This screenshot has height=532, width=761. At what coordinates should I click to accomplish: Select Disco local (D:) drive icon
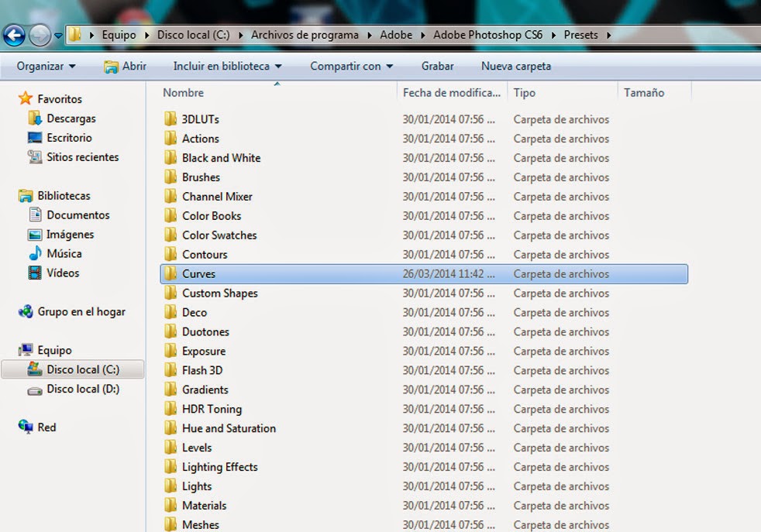pyautogui.click(x=35, y=390)
